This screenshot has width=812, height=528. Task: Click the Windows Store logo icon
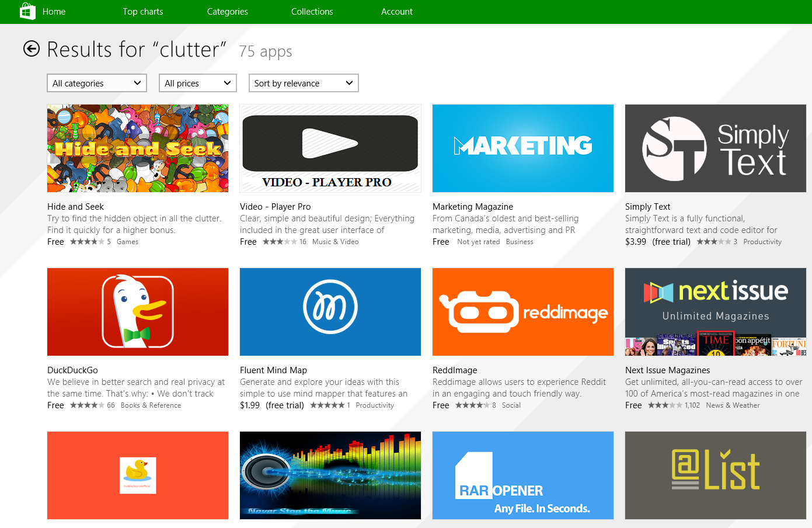(x=27, y=11)
